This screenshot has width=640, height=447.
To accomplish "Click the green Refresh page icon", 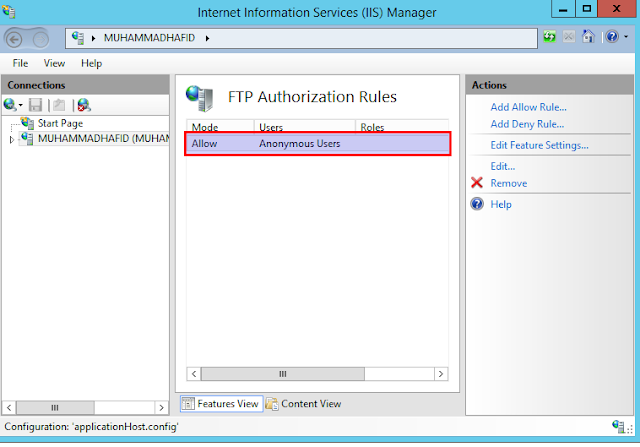I will tap(549, 36).
